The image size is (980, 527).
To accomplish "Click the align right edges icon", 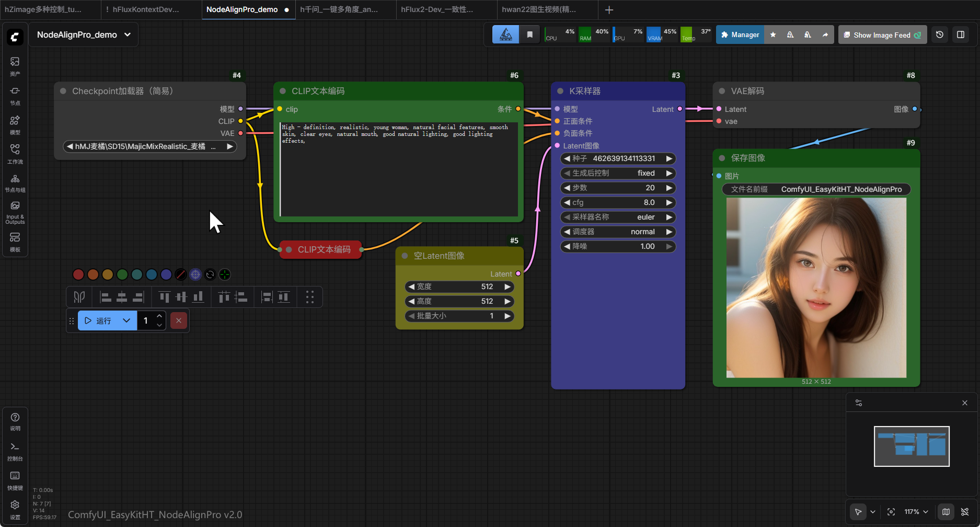I will pos(138,297).
